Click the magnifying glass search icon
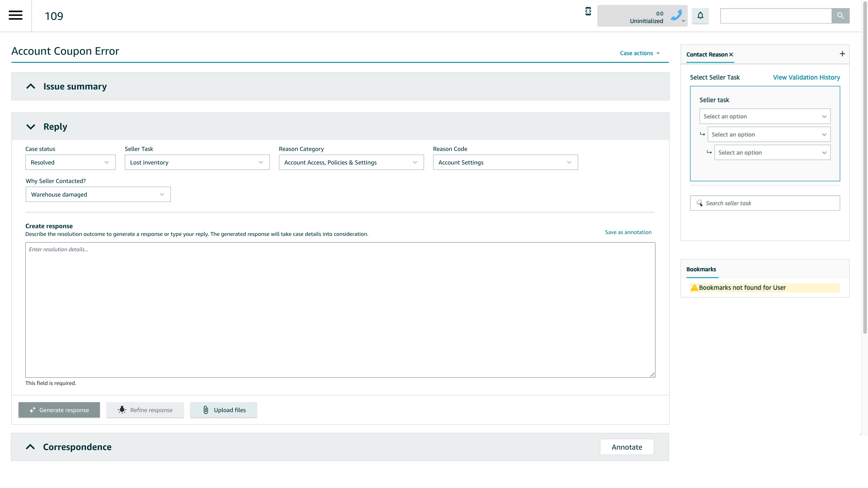Viewport: 868px width, 488px height. point(840,16)
